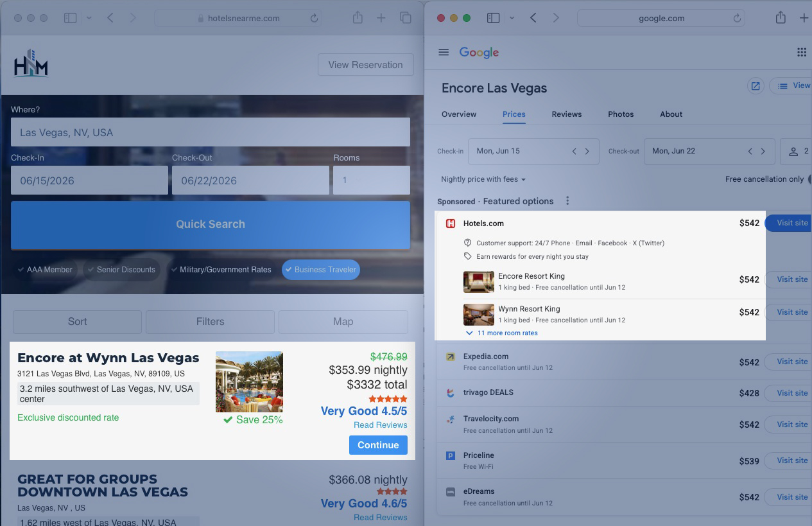Go forward in Google Safari window

coord(556,18)
